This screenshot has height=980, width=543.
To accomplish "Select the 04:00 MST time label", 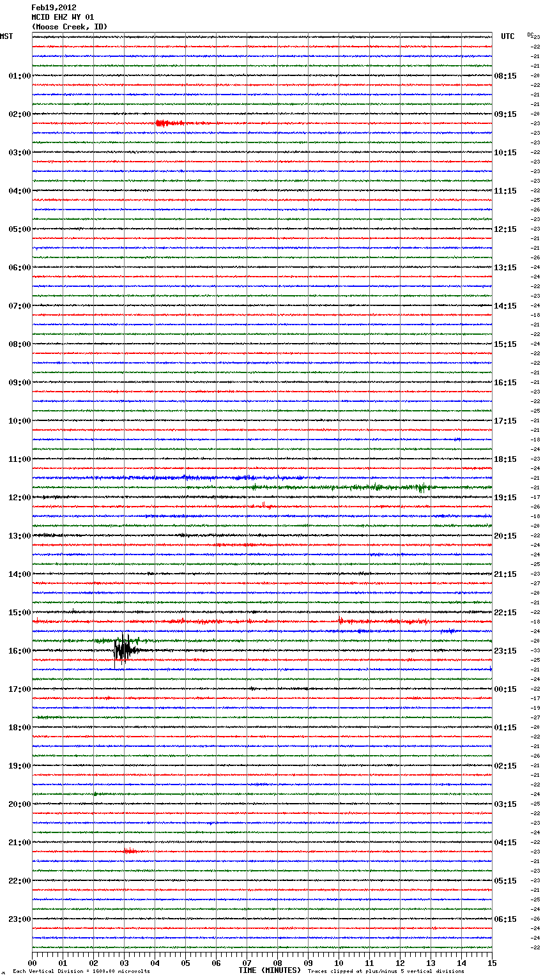I will 20,191.
